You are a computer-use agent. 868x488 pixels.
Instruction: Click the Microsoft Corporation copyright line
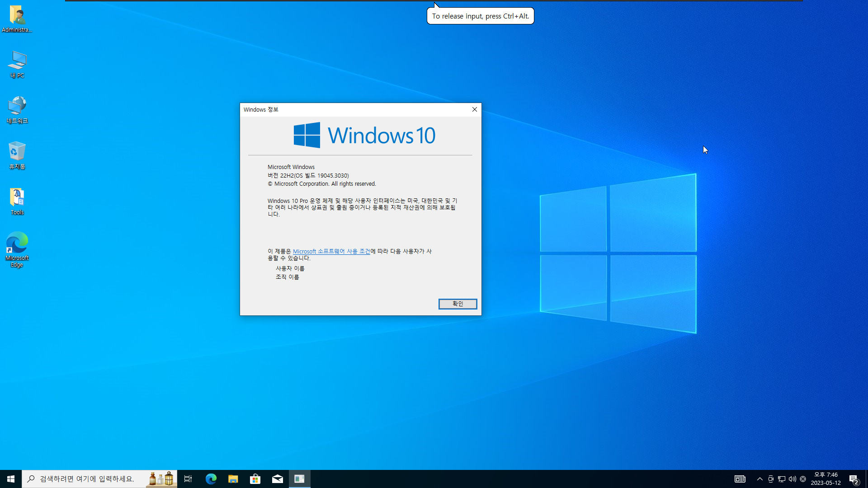click(322, 184)
